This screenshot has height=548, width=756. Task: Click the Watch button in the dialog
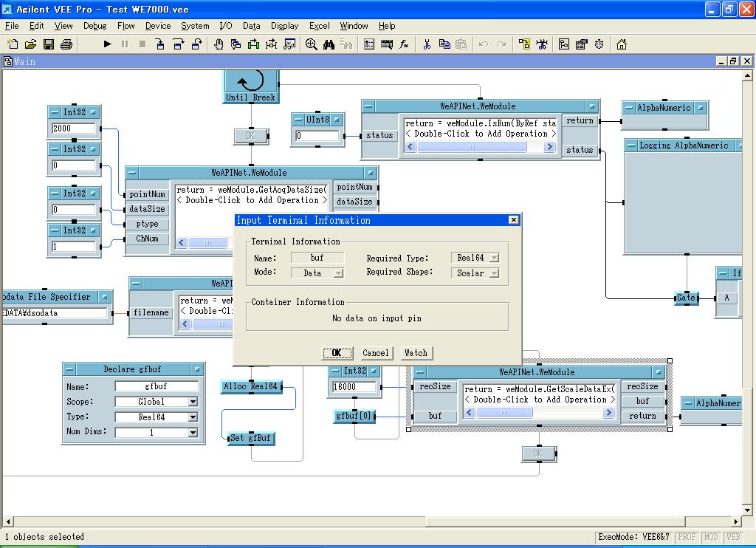click(x=416, y=353)
